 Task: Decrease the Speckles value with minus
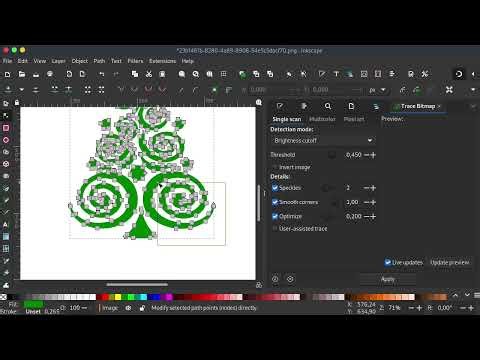366,188
